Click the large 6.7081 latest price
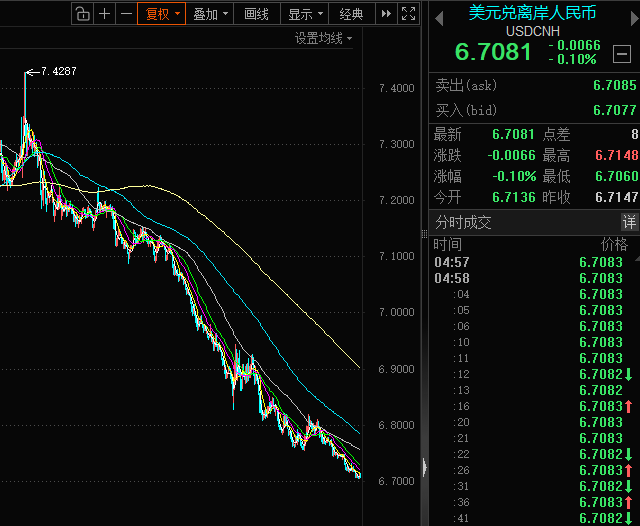Viewport: 640px width, 526px height. pyautogui.click(x=493, y=52)
